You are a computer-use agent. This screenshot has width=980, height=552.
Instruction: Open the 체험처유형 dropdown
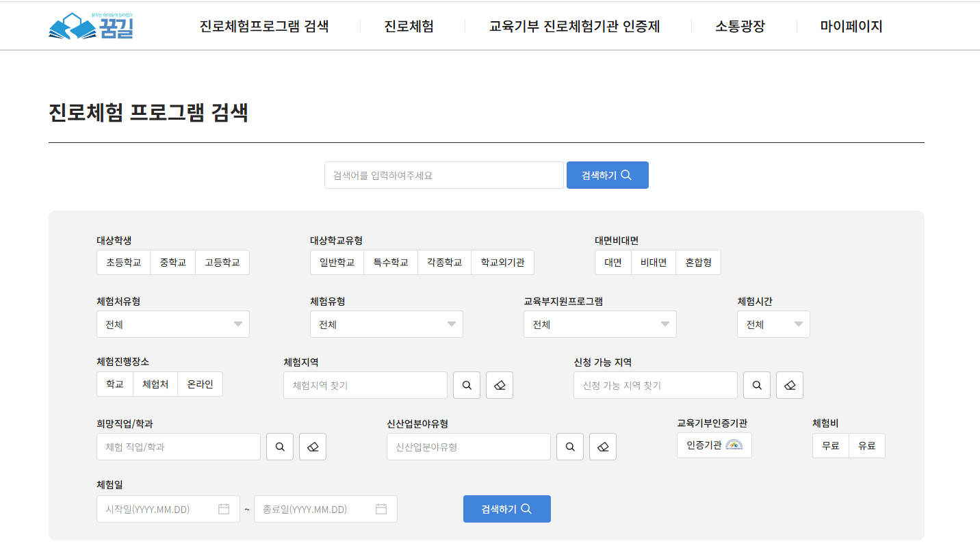(172, 324)
